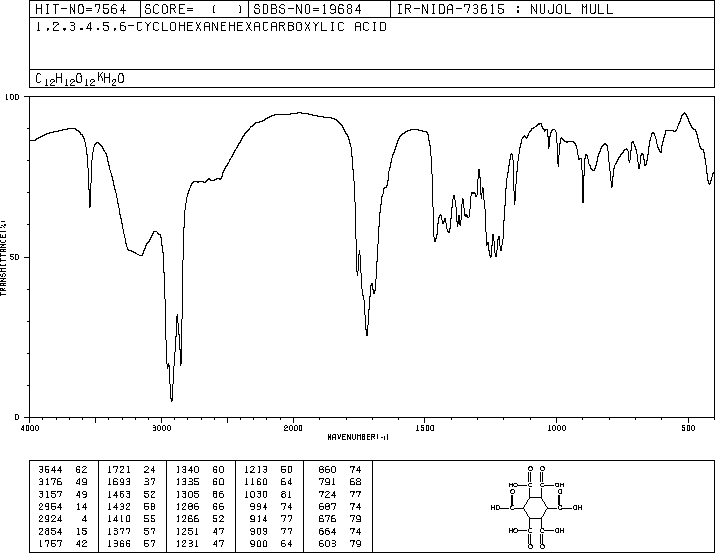The height and width of the screenshot is (553, 715).
Task: Click the 0 y-axis tick label
Action: click(x=17, y=417)
